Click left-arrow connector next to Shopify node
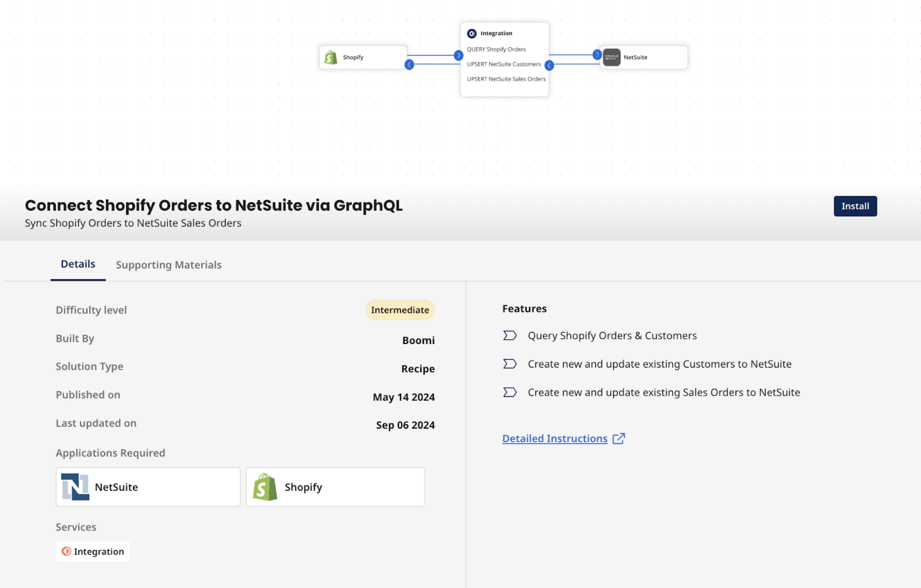This screenshot has height=588, width=921. (409, 65)
